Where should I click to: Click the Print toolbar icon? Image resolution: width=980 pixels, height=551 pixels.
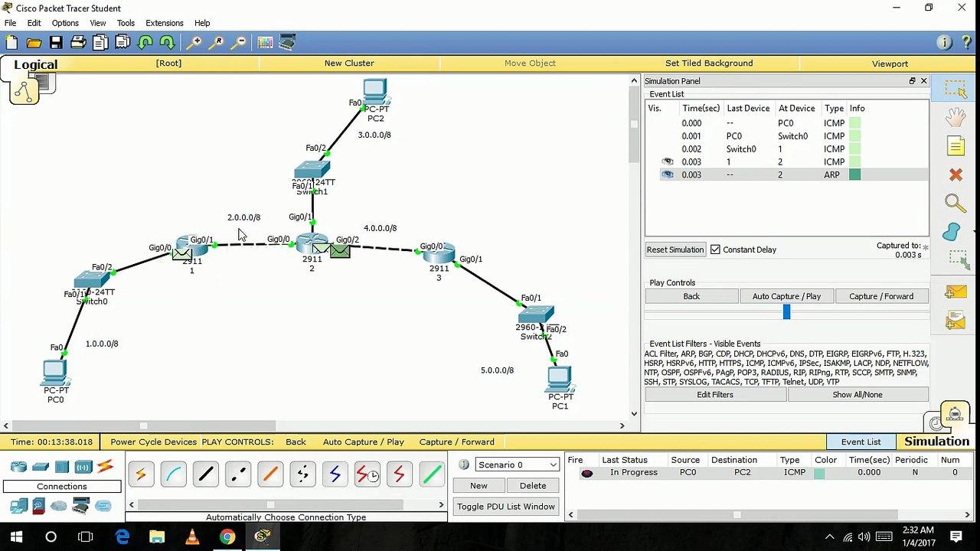pyautogui.click(x=78, y=43)
